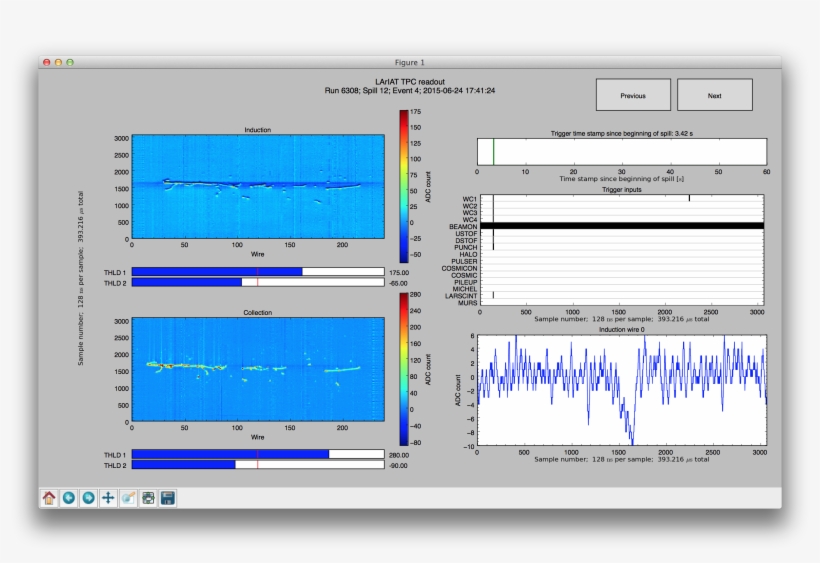The image size is (820, 563).
Task: Go forward to the next plot view
Action: [x=89, y=497]
